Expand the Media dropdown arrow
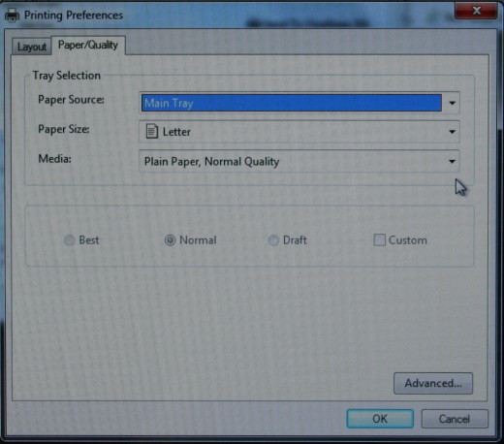Viewport: 504px width, 444px height. (x=452, y=161)
